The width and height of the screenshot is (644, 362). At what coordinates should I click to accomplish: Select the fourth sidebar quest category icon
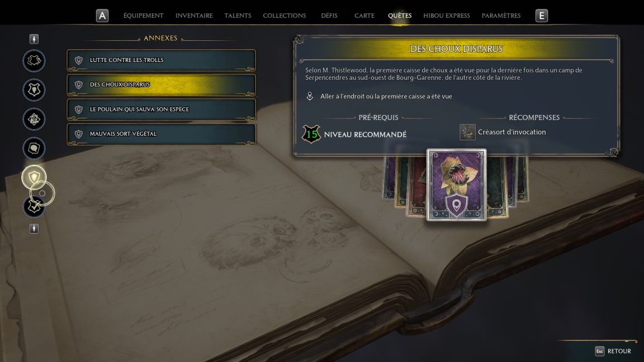point(34,148)
